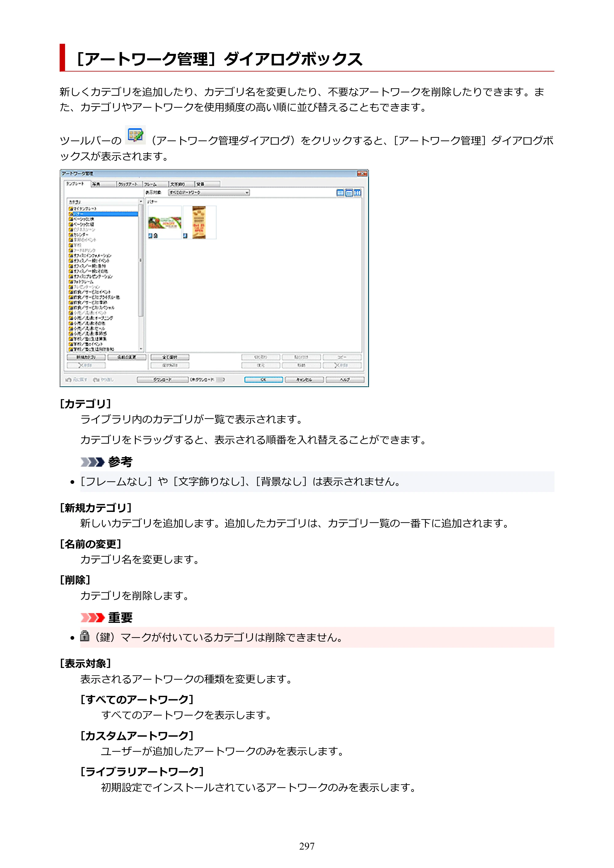
Task: Open the クリップアート tab
Action: [129, 184]
